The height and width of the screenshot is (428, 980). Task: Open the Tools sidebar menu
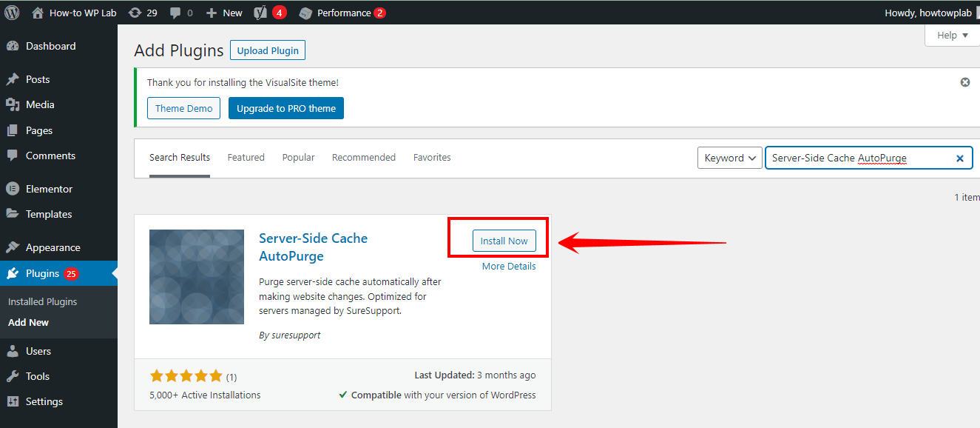point(58,376)
